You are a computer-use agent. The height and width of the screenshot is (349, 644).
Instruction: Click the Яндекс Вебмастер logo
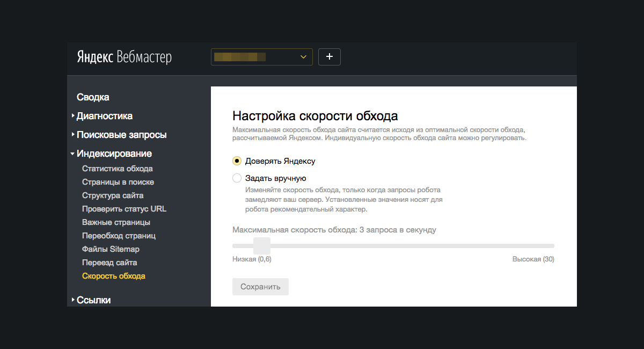click(x=125, y=57)
